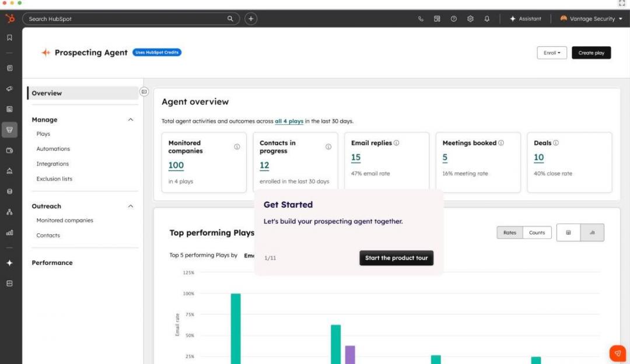Click the collapse sidebar panel icon
This screenshot has width=630, height=364.
coord(144,92)
